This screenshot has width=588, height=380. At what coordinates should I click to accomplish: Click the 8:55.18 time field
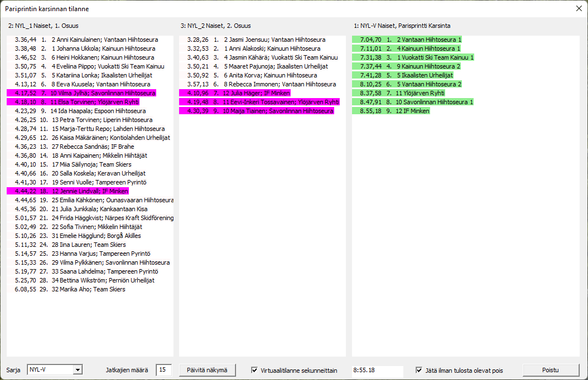pyautogui.click(x=377, y=370)
